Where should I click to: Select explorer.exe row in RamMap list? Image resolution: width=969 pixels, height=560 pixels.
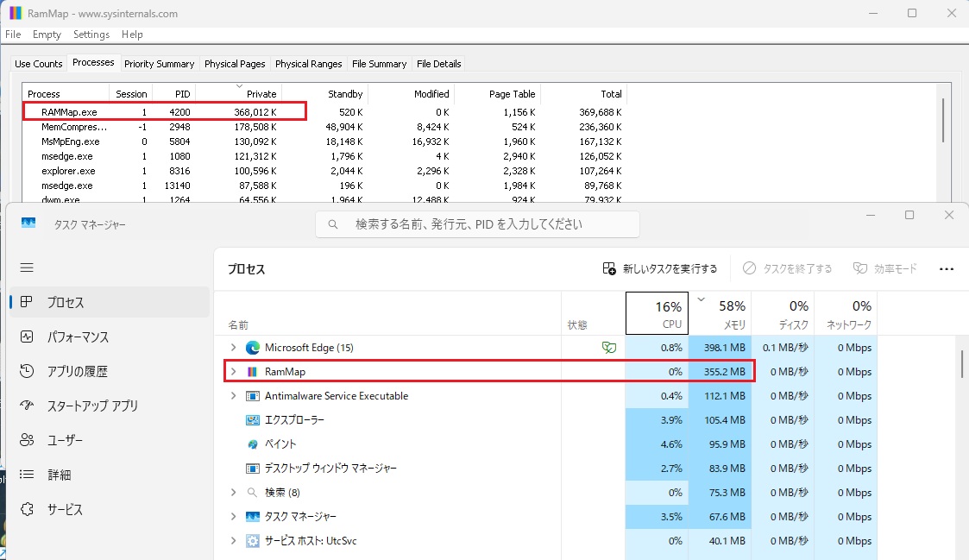coord(324,171)
